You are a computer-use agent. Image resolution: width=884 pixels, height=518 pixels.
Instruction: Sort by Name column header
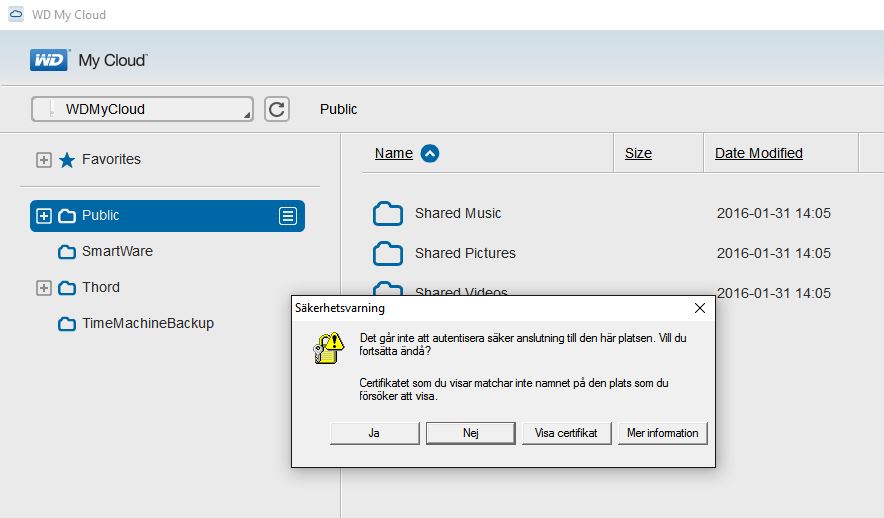point(394,153)
